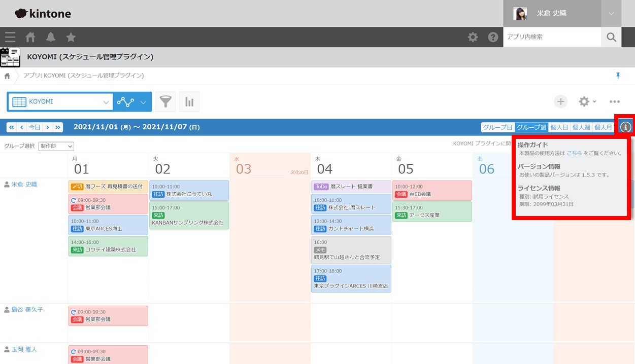Open 島谷 美久子's calendar row link

pyautogui.click(x=27, y=310)
